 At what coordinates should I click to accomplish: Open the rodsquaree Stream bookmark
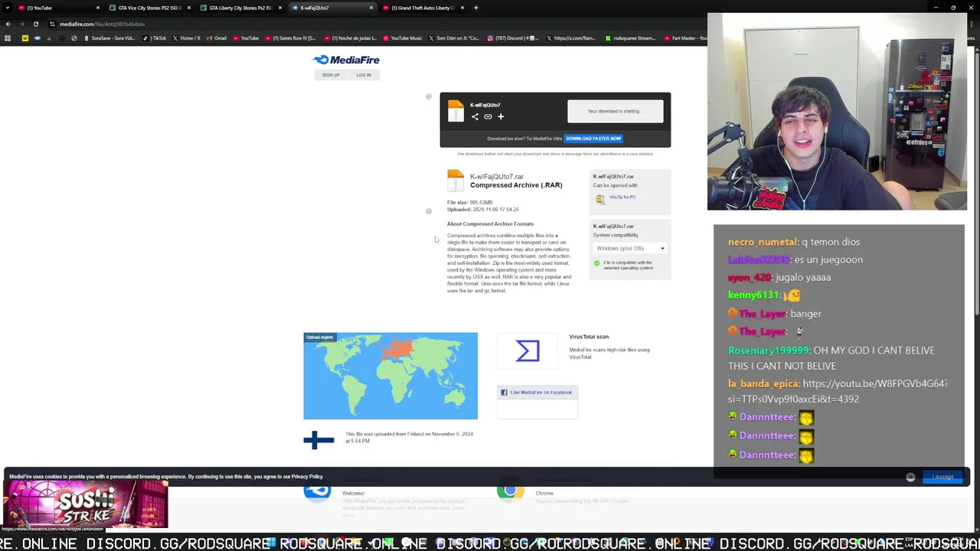pos(630,38)
